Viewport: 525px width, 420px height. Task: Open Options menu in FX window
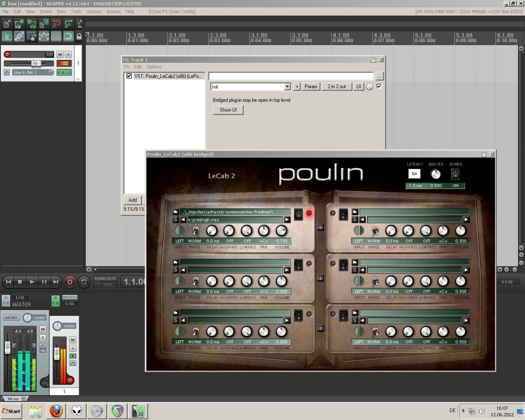coord(154,67)
